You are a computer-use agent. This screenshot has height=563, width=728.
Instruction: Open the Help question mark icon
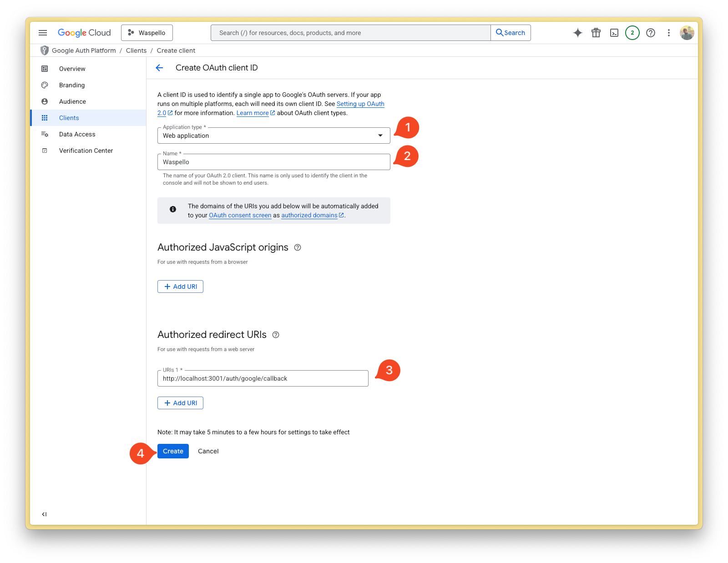coord(650,32)
